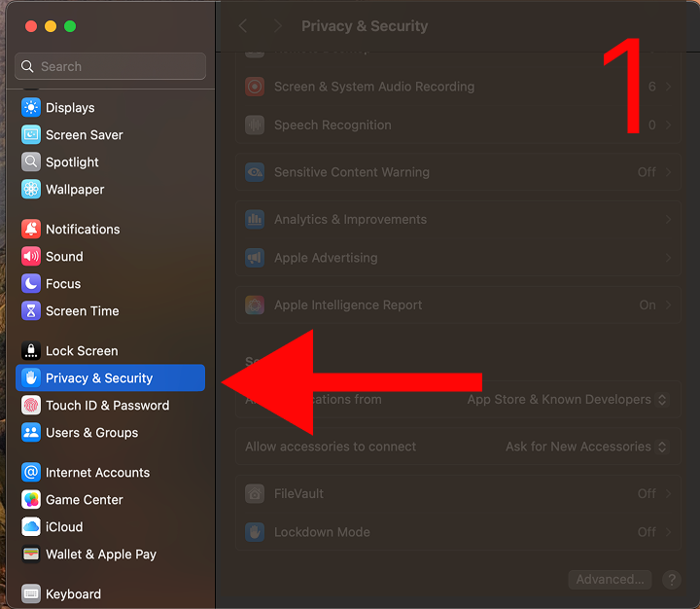
Task: Open the Sound speaker icon
Action: tap(31, 257)
